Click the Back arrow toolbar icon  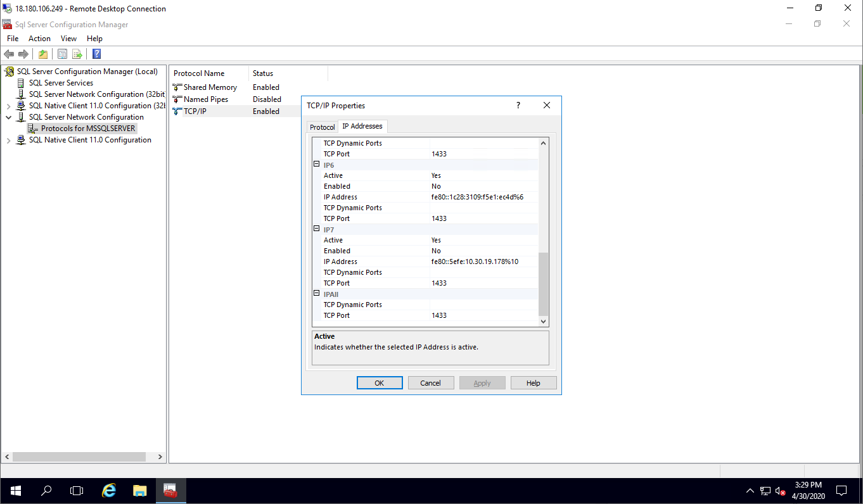9,54
